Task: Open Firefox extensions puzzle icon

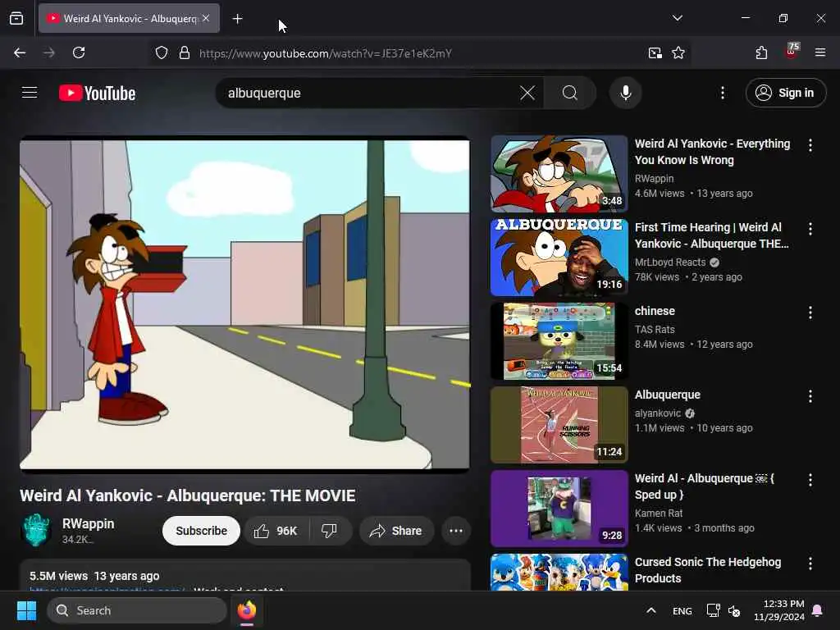Action: [x=761, y=52]
